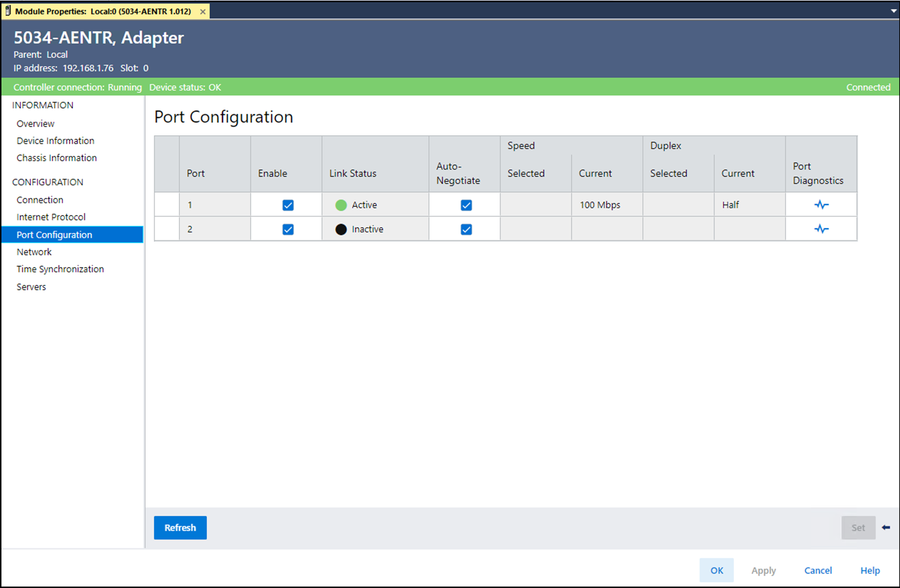Open Time Synchronization settings
Image resolution: width=900 pixels, height=588 pixels.
pos(60,269)
